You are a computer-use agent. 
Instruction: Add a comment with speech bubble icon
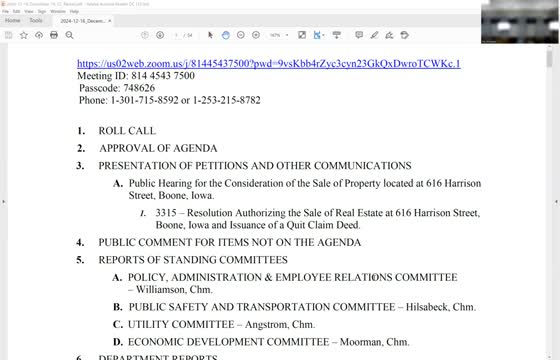[359, 35]
